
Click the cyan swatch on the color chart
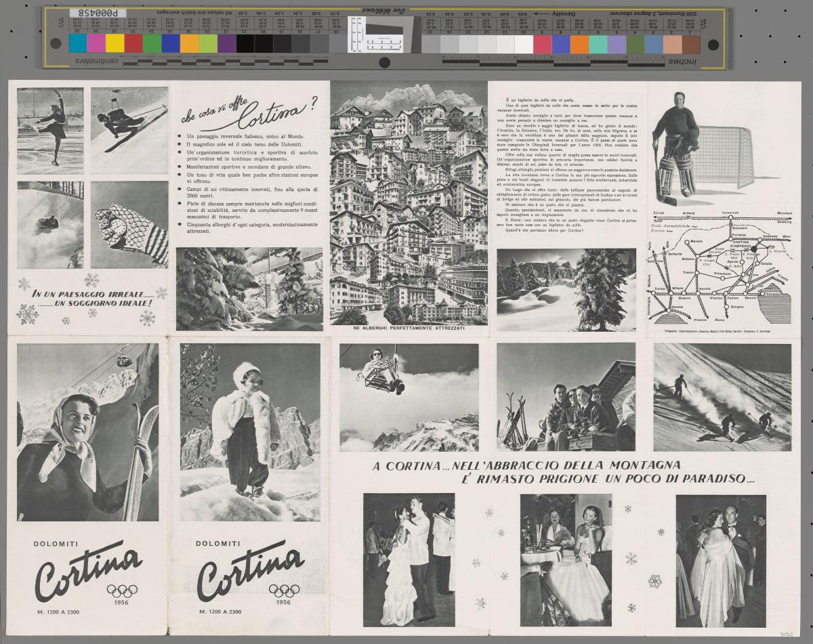(x=78, y=43)
